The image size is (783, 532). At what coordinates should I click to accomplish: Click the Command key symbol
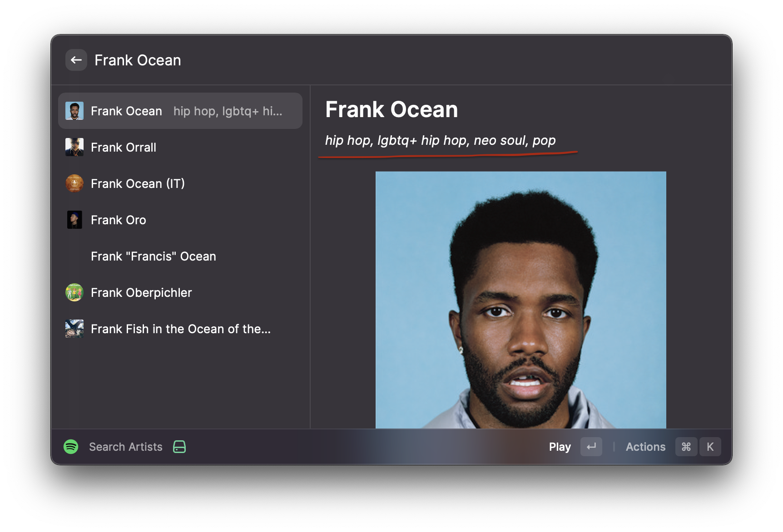(686, 447)
